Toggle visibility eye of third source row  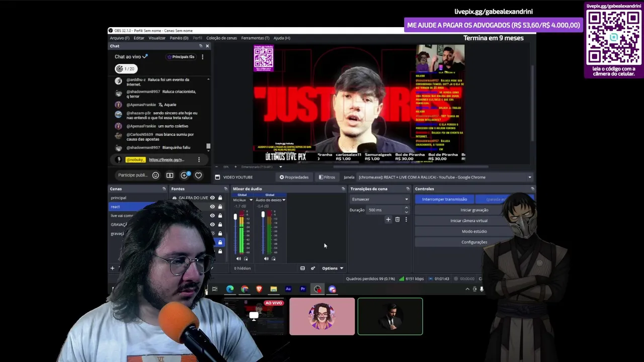pyautogui.click(x=212, y=215)
